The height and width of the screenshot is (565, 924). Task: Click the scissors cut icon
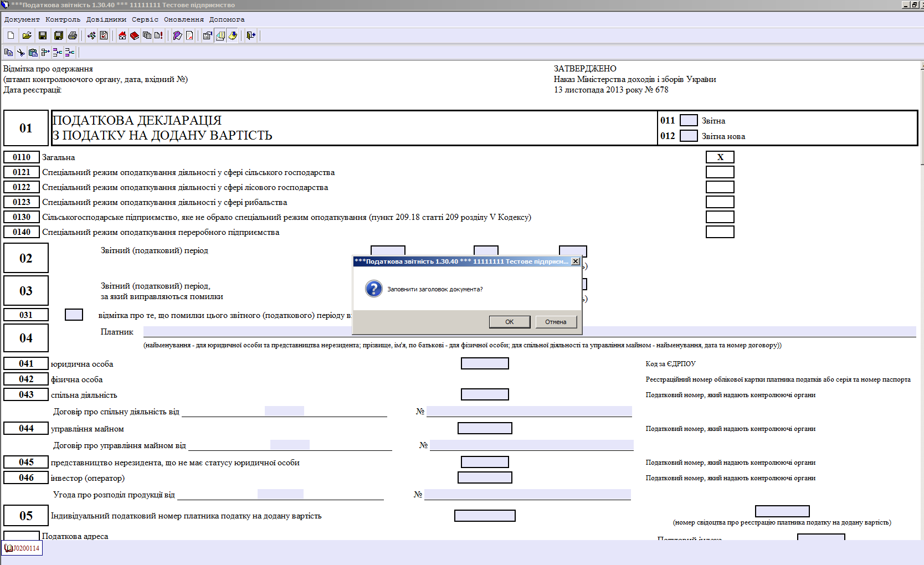pos(21,53)
